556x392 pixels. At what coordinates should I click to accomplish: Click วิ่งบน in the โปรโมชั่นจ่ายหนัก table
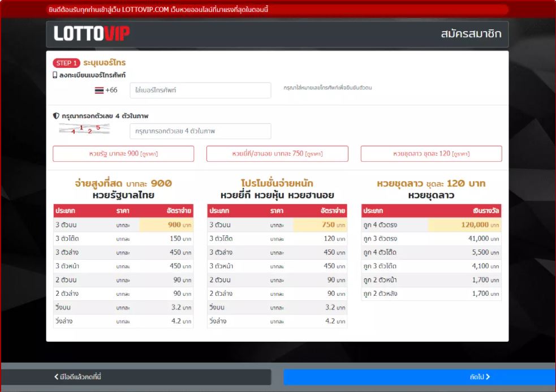[217, 307]
